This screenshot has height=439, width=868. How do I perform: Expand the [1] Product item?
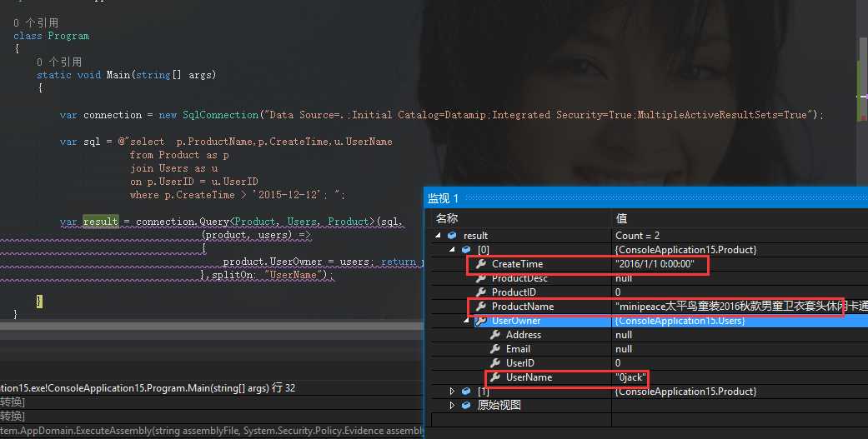[x=453, y=392]
